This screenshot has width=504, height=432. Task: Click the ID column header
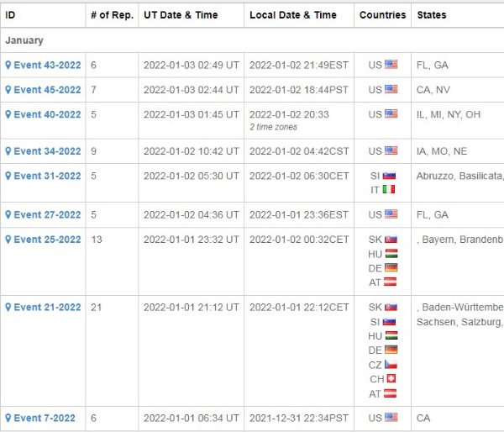[x=11, y=15]
